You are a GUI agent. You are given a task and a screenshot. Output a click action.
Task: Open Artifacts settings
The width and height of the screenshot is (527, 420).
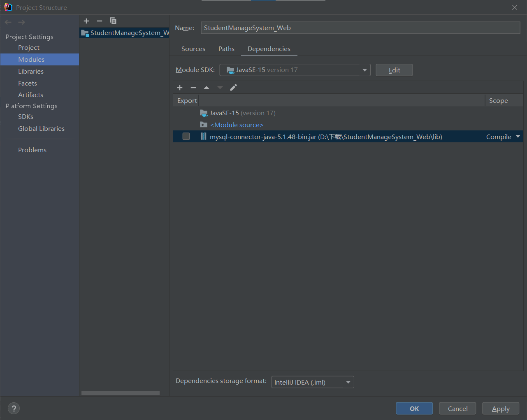coord(30,95)
